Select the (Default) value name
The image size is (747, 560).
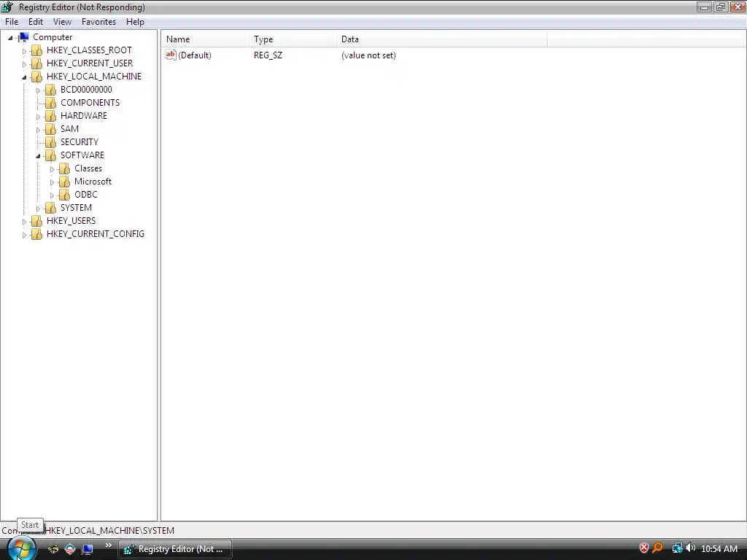pos(194,55)
